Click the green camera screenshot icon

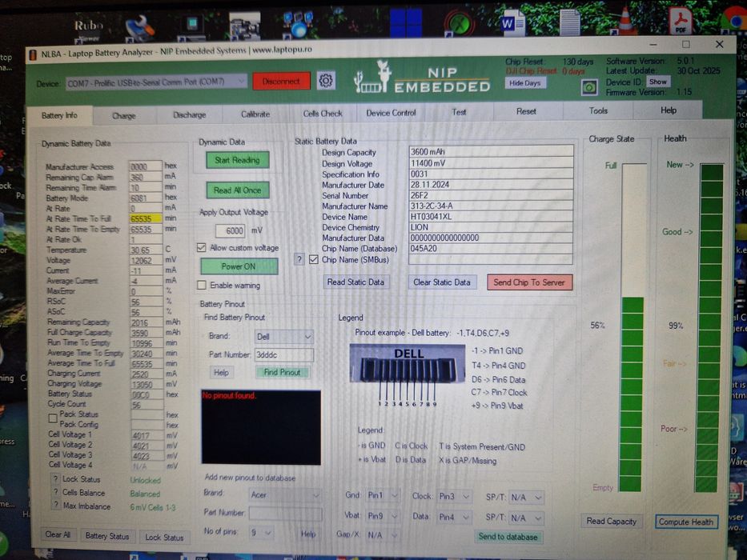pos(589,88)
